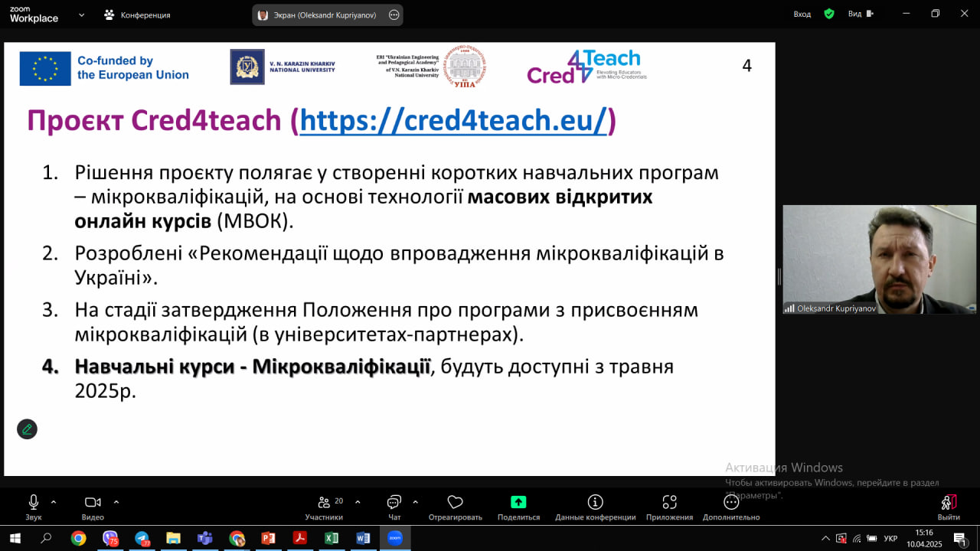Open the Zoom Workplace dropdown chevron
This screenshot has height=551, width=980.
coord(83,15)
